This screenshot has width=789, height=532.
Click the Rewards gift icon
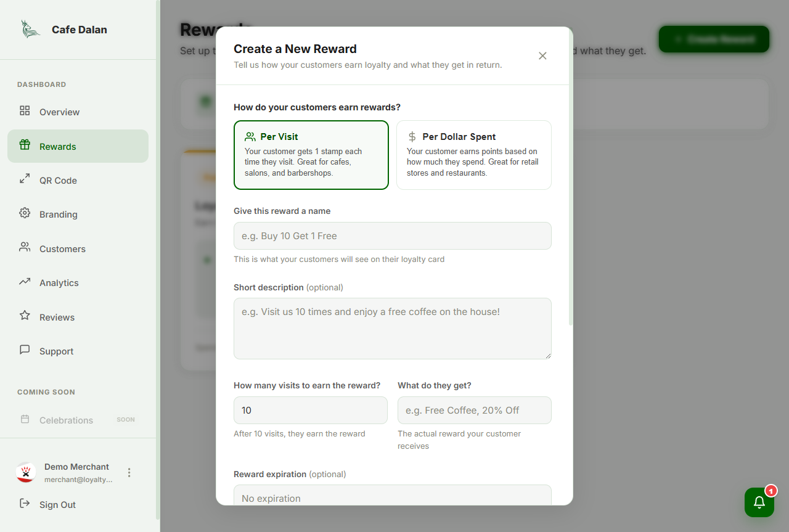pos(25,145)
